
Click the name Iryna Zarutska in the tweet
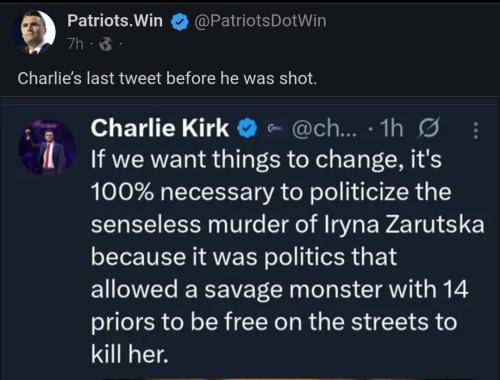click(404, 224)
